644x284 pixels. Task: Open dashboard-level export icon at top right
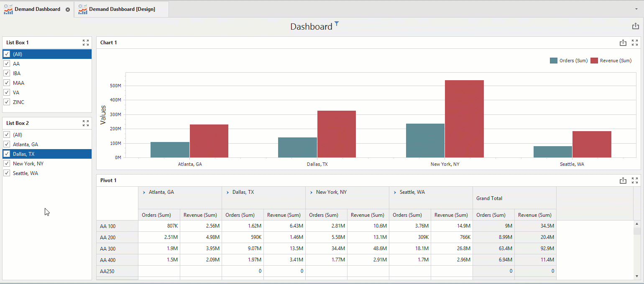636,26
